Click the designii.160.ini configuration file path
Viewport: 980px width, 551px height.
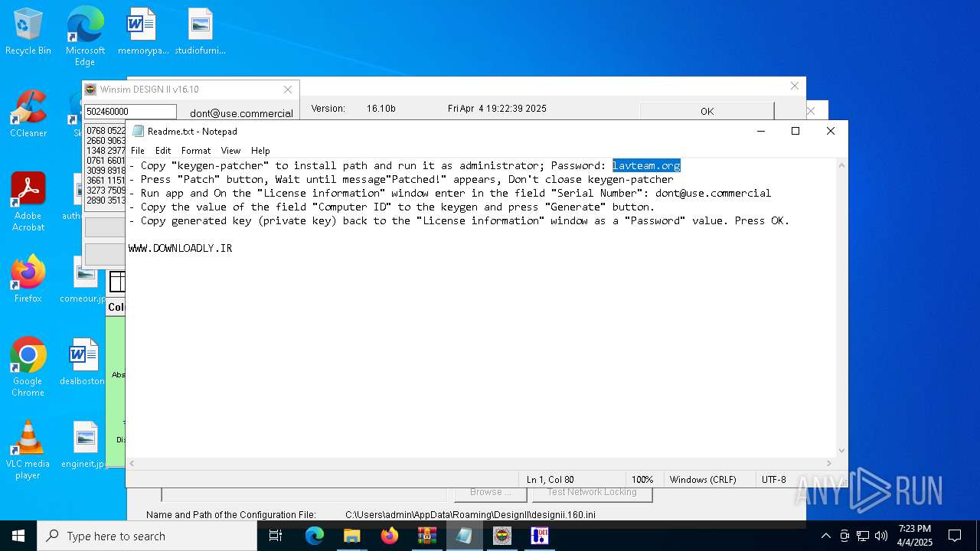click(x=470, y=515)
